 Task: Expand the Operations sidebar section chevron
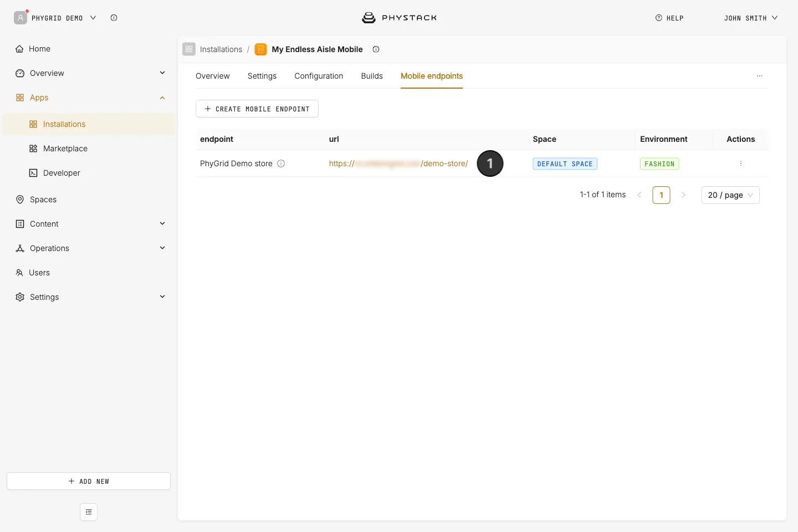click(162, 248)
